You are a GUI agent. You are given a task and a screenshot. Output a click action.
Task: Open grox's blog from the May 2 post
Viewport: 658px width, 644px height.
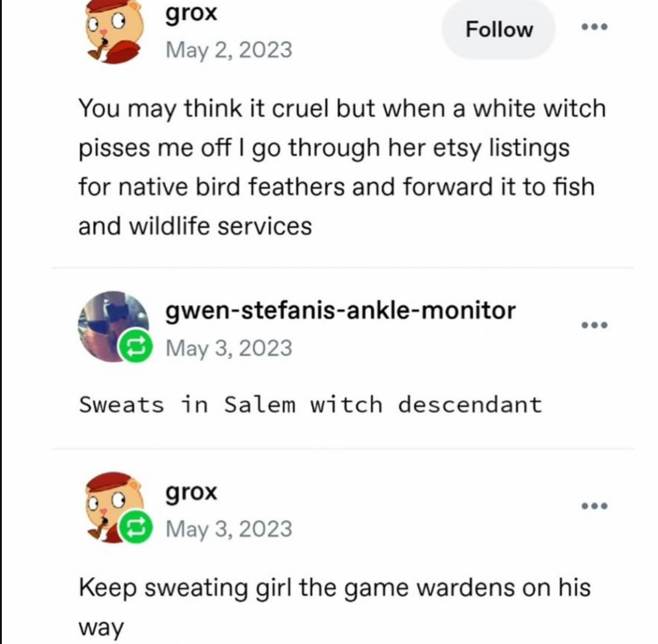191,13
